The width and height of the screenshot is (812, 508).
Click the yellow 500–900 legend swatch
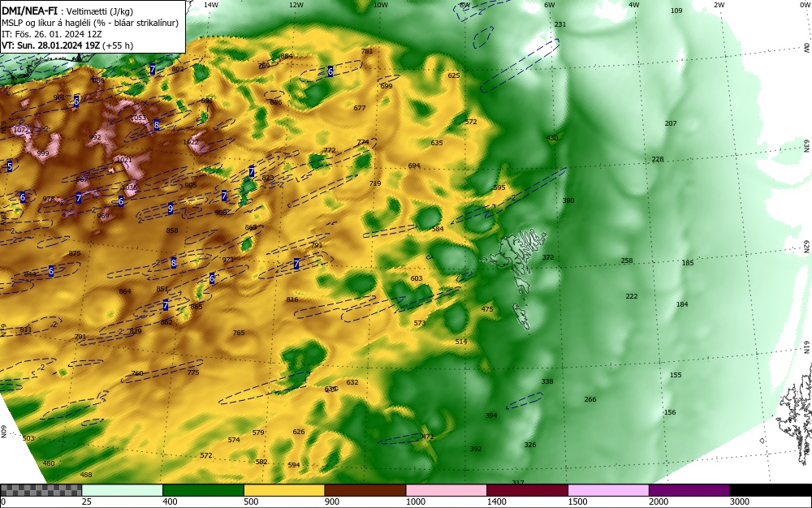[283, 490]
